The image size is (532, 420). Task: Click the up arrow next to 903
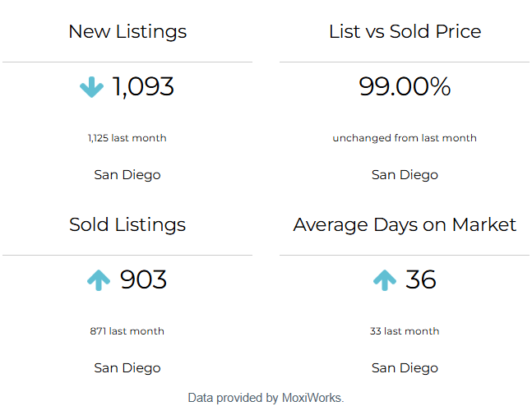[x=99, y=280]
